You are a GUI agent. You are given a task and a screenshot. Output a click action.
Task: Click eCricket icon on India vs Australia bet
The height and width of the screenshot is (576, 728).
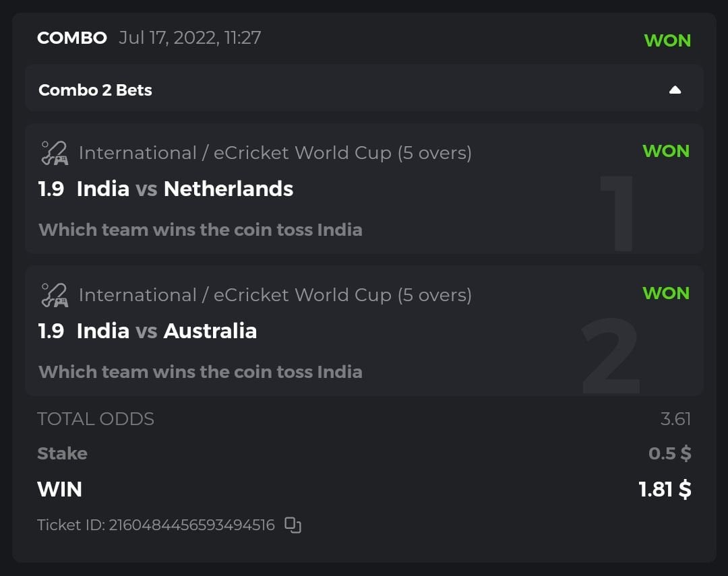pyautogui.click(x=54, y=295)
